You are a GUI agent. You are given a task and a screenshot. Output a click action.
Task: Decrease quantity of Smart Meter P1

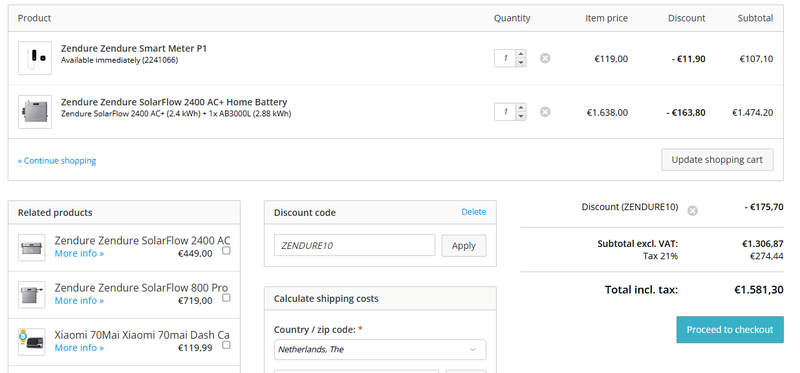click(x=520, y=63)
